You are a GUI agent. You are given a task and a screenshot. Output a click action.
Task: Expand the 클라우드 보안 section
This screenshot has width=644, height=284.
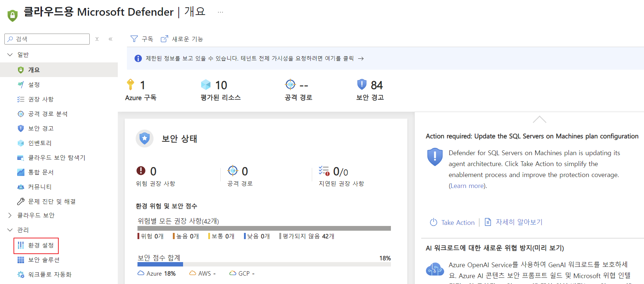(10, 215)
